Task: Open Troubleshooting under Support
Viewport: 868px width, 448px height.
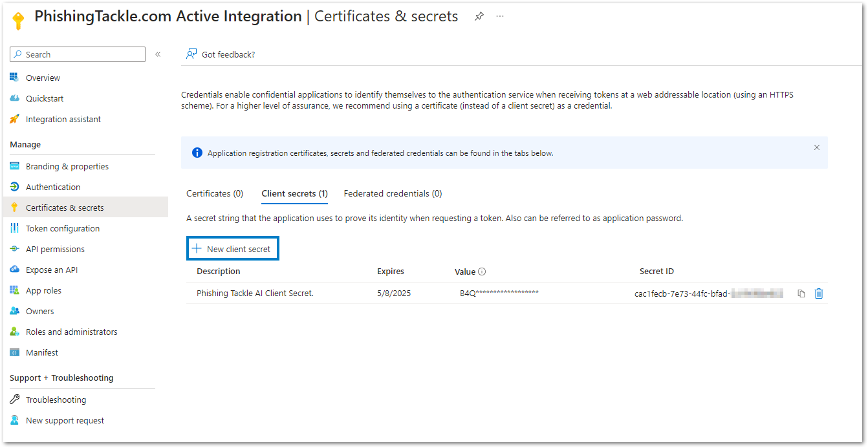Action: click(x=56, y=400)
